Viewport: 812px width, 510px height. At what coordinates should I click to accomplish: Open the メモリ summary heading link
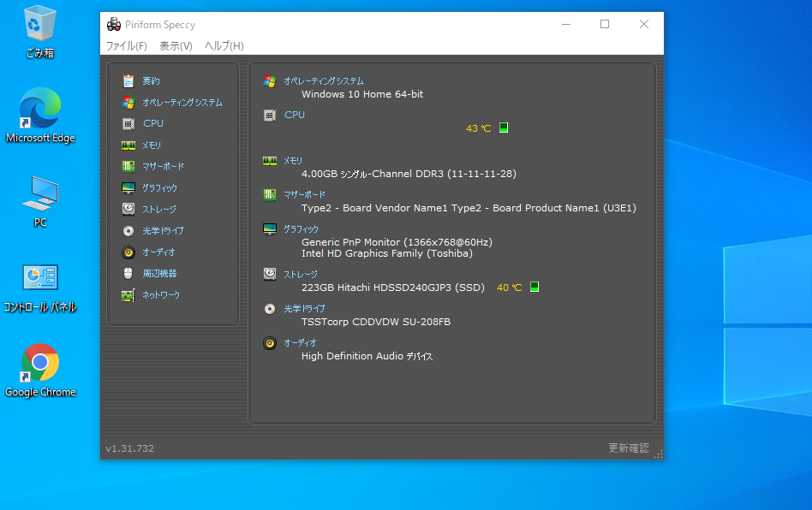tap(293, 161)
